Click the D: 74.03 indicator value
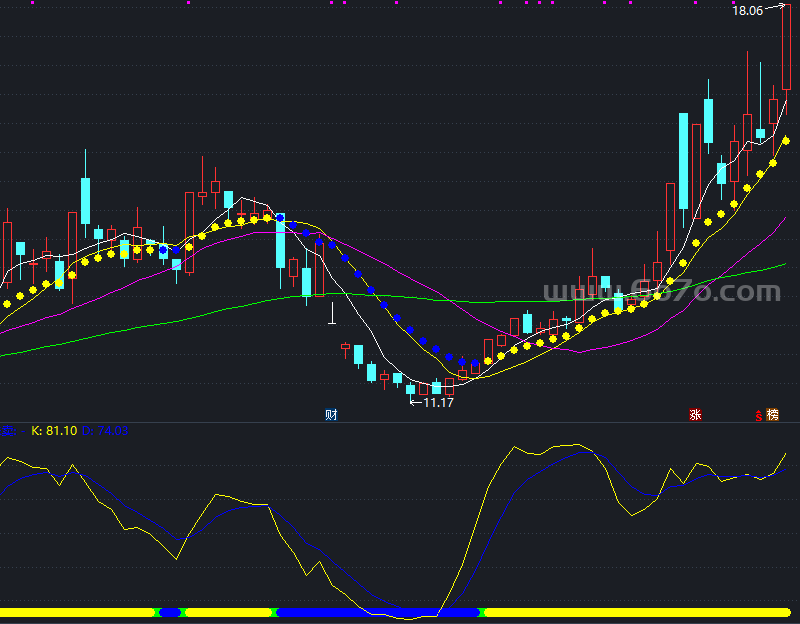 (105, 431)
